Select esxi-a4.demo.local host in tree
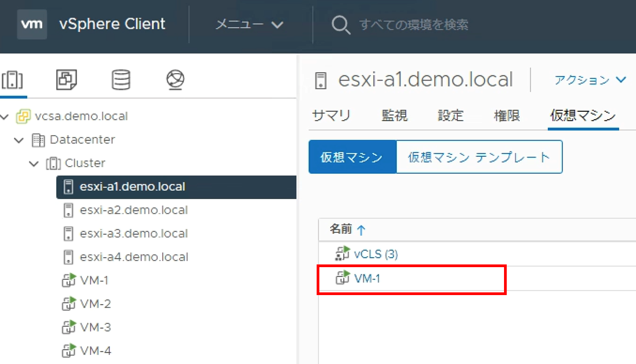This screenshot has height=364, width=636. [x=134, y=257]
